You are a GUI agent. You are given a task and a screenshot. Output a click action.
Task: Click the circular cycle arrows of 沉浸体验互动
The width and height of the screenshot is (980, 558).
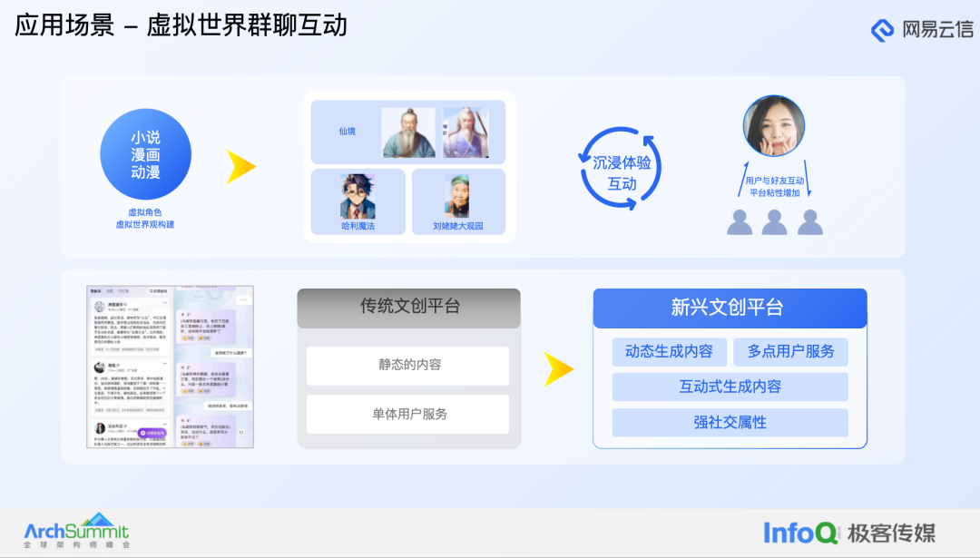pyautogui.click(x=621, y=168)
